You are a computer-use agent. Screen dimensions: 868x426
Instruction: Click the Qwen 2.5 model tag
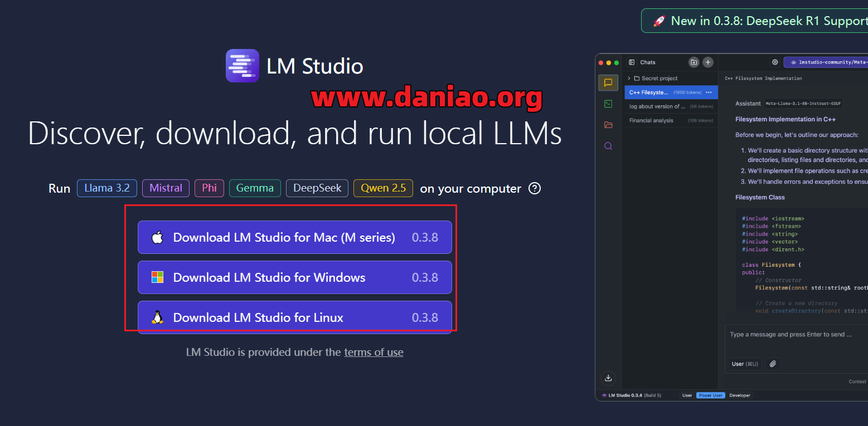383,188
